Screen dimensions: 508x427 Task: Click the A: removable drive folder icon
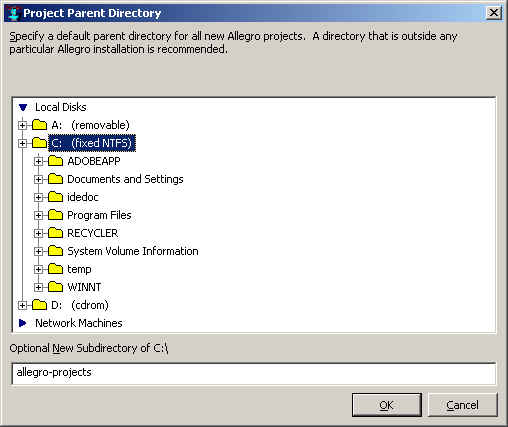click(x=39, y=125)
